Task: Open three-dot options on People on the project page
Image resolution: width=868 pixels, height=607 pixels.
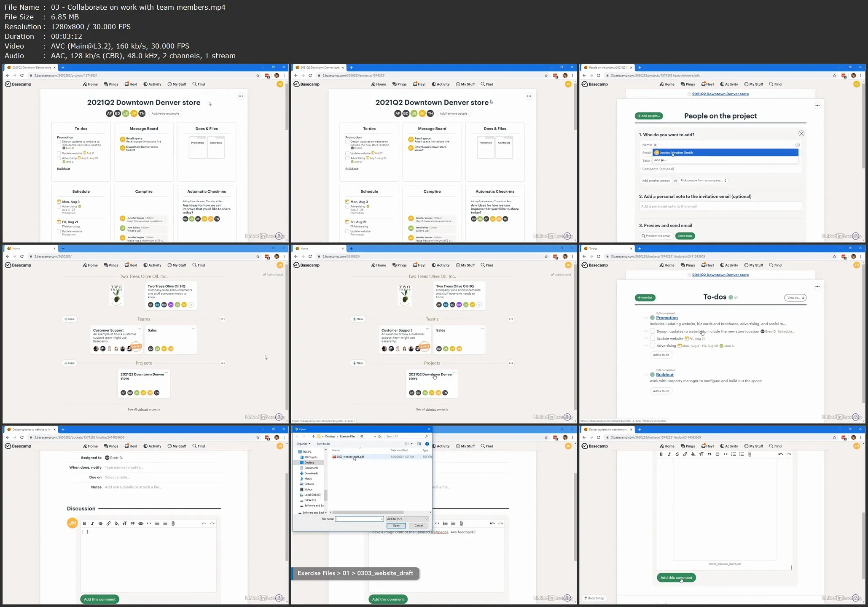Action: pyautogui.click(x=817, y=106)
